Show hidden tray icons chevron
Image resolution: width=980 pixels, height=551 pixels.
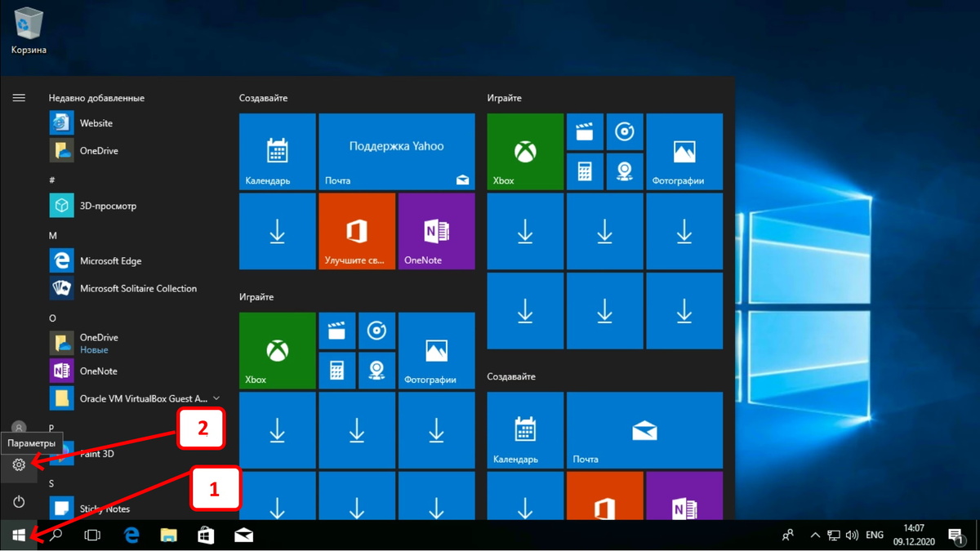(815, 535)
